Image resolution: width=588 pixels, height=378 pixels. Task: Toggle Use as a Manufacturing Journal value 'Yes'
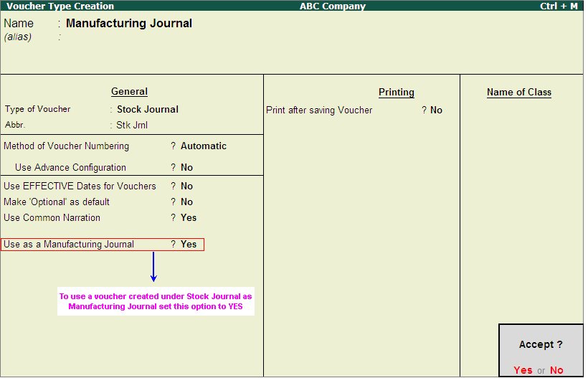click(189, 244)
